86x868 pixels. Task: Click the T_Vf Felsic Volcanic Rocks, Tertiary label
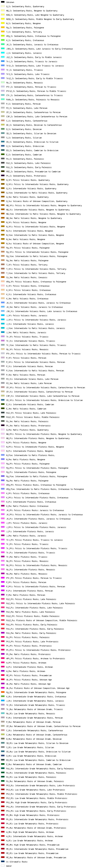[x=27, y=265]
